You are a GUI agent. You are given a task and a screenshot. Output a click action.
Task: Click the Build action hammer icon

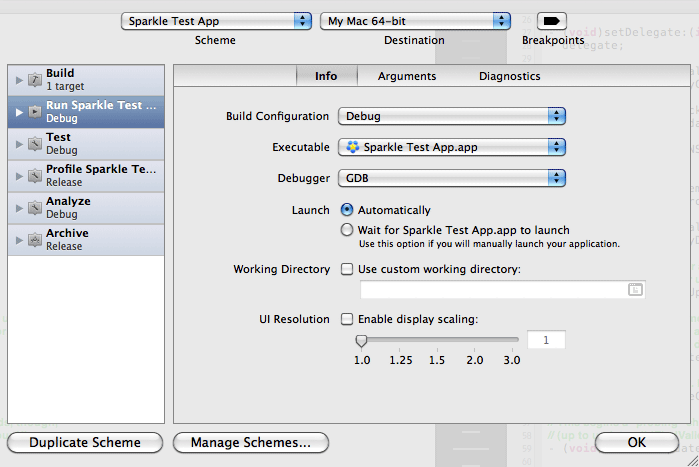[x=35, y=80]
